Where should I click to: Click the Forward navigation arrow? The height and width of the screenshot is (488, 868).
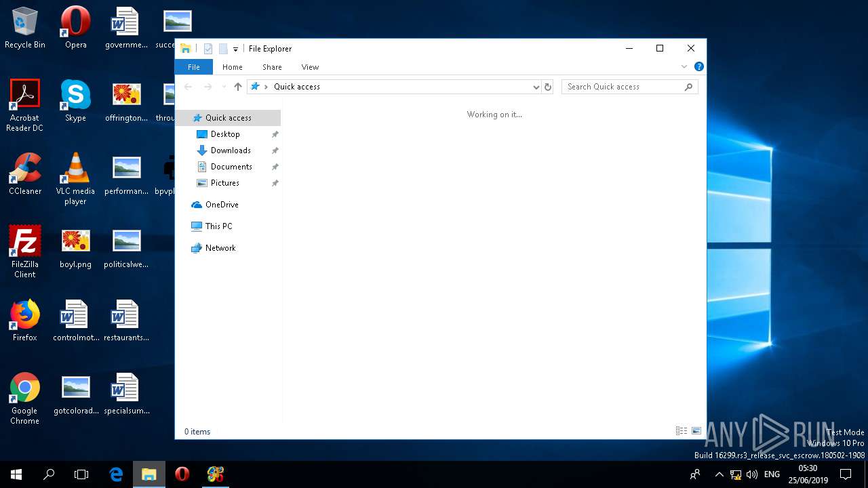(x=208, y=87)
